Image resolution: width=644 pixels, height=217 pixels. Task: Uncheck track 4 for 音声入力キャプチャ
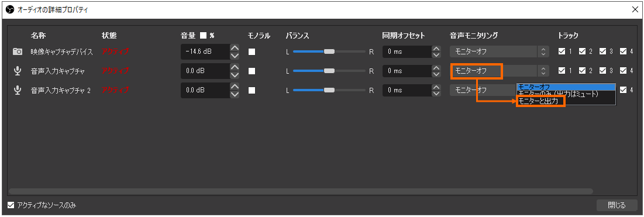point(623,71)
